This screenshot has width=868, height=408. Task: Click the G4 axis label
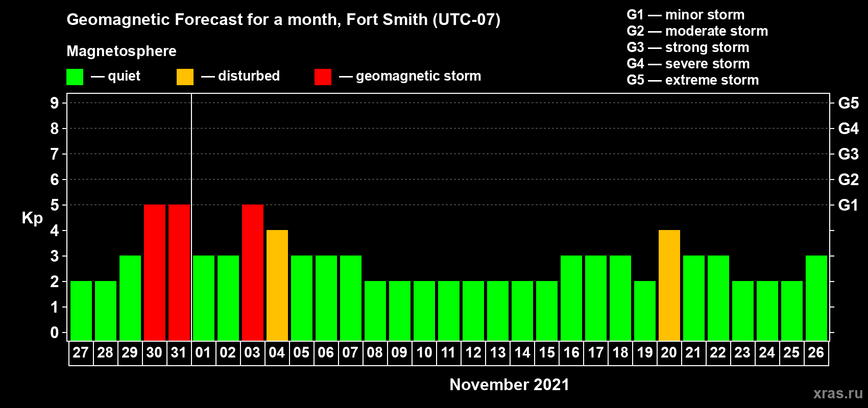pos(848,129)
